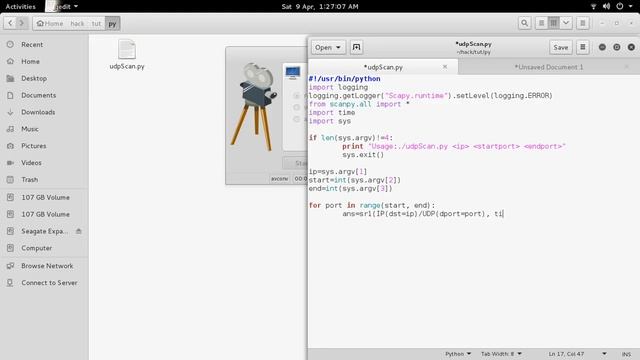
Task: Go back in the Files window
Action: coord(10,23)
